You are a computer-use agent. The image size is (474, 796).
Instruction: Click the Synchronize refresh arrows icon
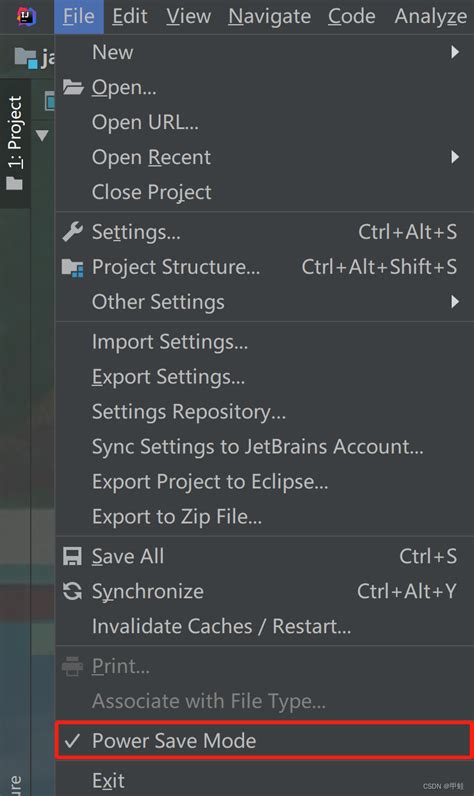(72, 591)
